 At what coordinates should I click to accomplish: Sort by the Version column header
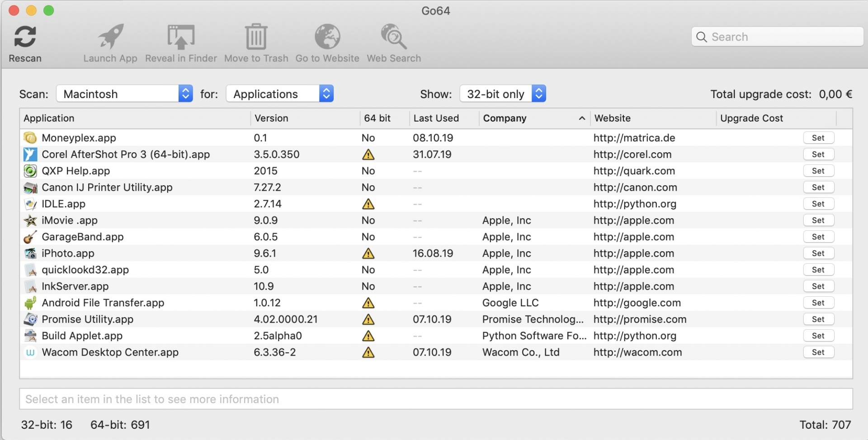coord(305,118)
